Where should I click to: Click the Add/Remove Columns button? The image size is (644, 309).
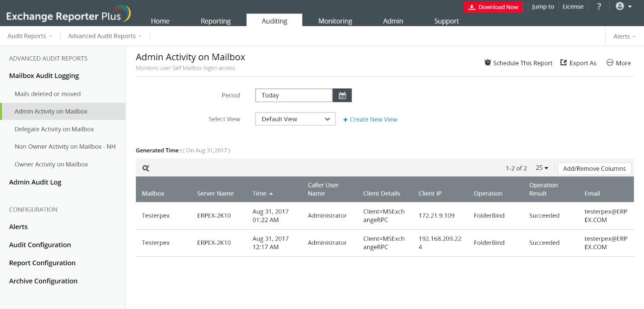pos(594,169)
